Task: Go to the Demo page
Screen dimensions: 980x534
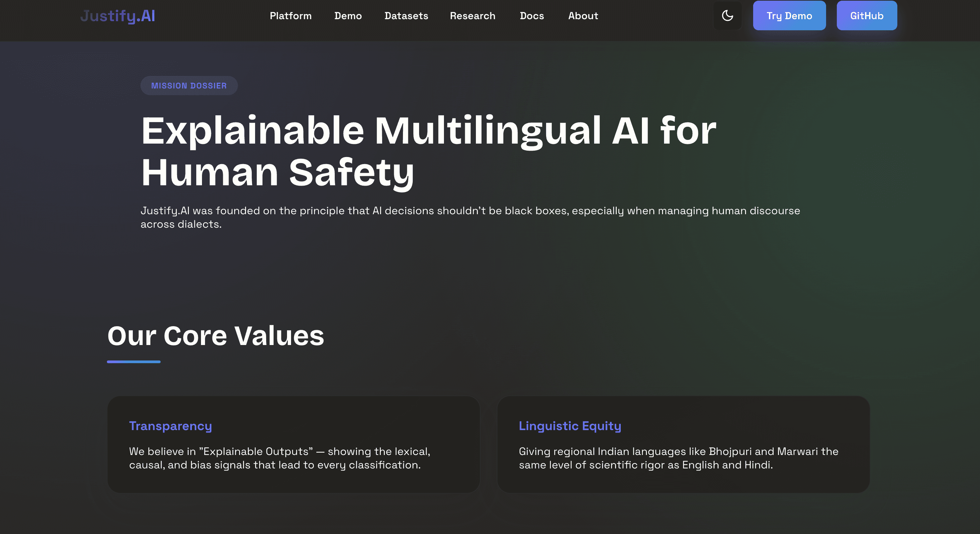Action: (x=348, y=16)
